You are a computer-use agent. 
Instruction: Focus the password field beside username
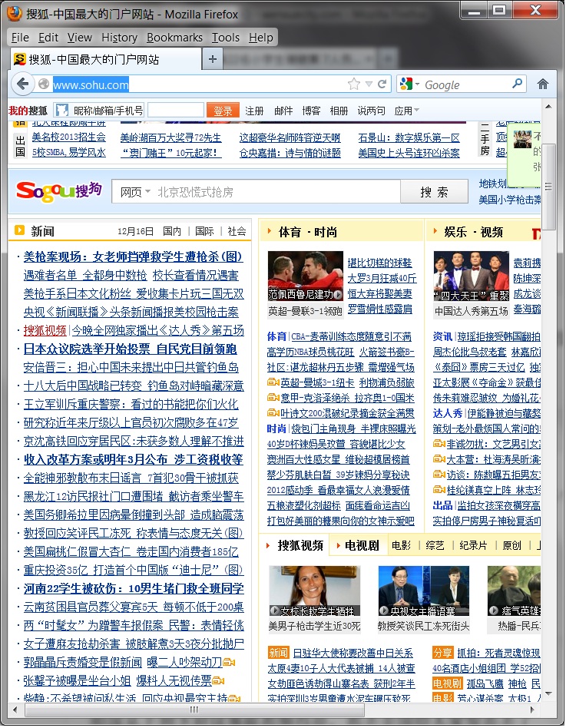pyautogui.click(x=176, y=111)
